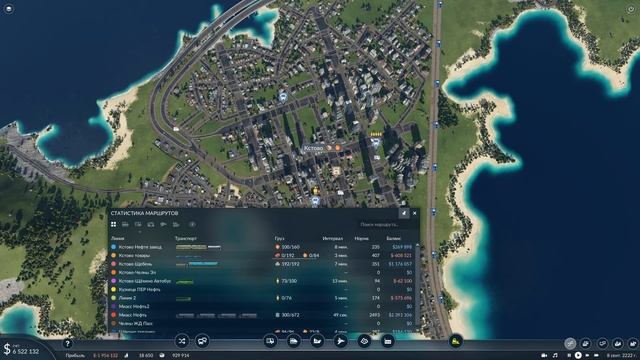Filter routes by bus lines tab
The image size is (640, 360).
tap(125, 224)
